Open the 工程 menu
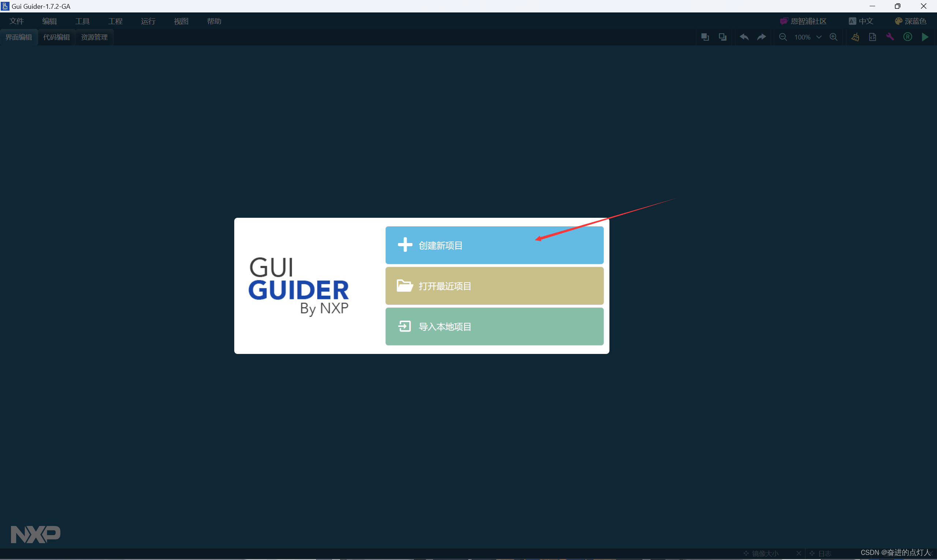Screen dimensions: 937x560 coord(115,21)
